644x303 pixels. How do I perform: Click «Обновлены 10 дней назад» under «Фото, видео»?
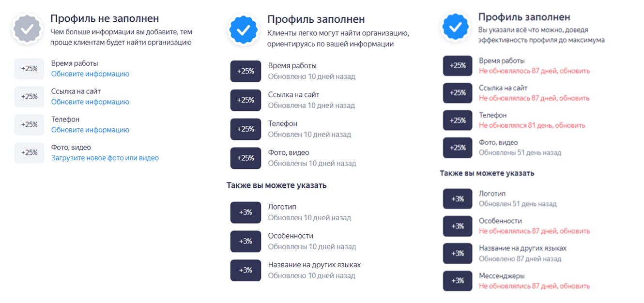pyautogui.click(x=312, y=163)
